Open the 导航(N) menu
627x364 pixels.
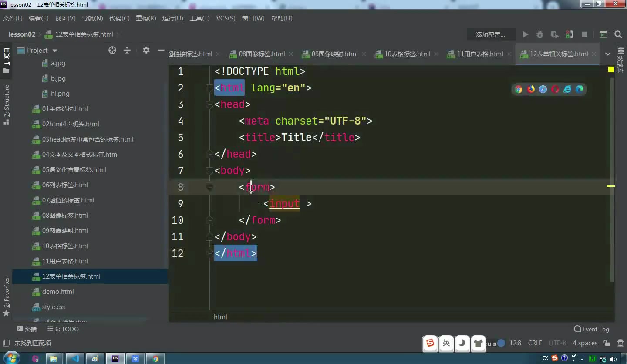coord(92,18)
